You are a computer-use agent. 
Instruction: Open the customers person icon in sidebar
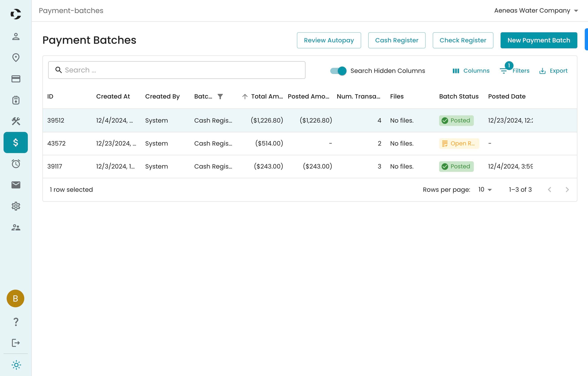click(16, 36)
